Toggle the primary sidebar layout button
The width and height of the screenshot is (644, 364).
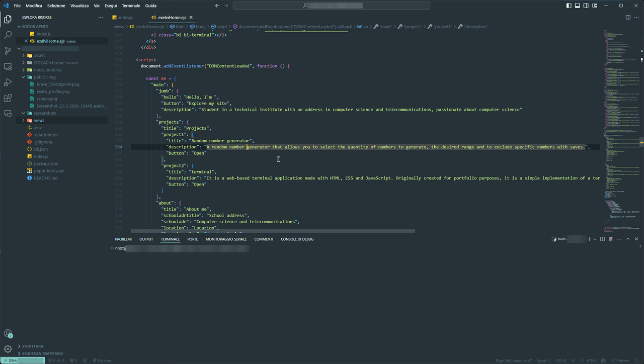click(569, 6)
